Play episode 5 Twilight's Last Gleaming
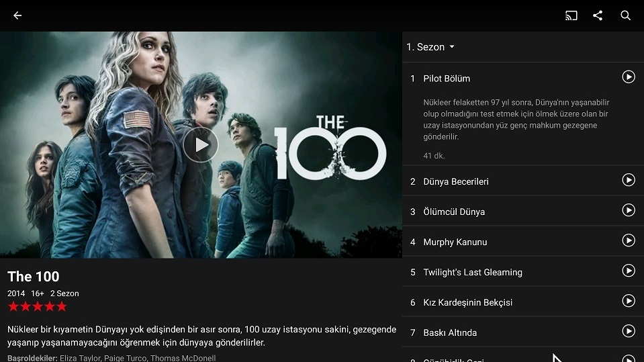This screenshot has width=644, height=362. pos(629,271)
